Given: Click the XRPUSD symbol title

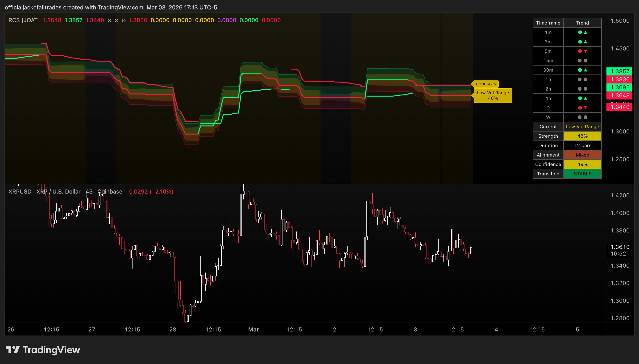Looking at the screenshot, I should coord(65,192).
